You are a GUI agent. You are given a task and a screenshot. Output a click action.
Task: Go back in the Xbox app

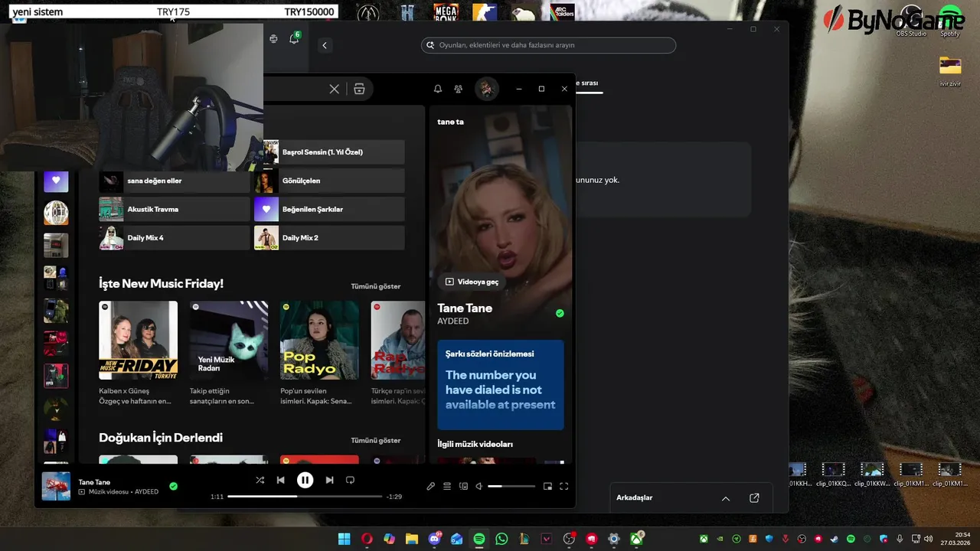(x=325, y=45)
